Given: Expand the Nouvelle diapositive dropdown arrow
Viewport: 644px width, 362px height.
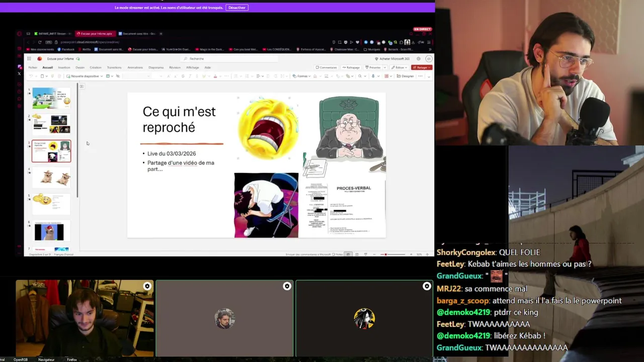Looking at the screenshot, I should (x=101, y=76).
